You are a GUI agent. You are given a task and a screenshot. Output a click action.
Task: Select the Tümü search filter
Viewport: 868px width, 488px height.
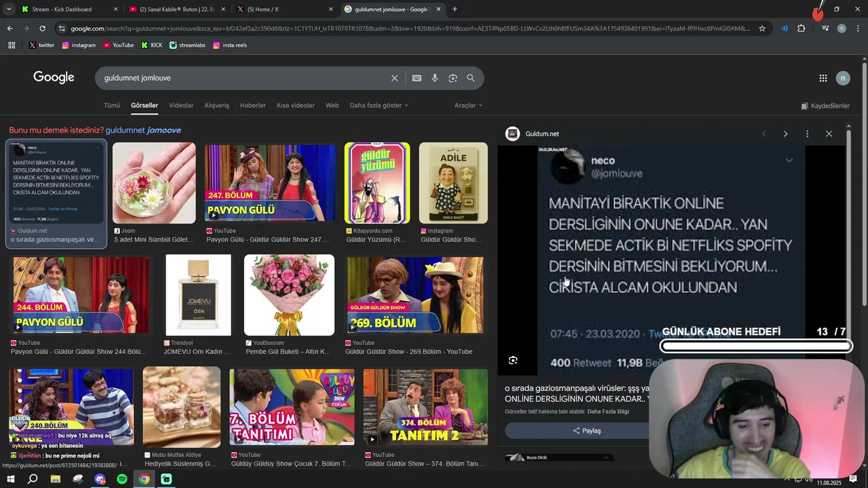pos(112,106)
